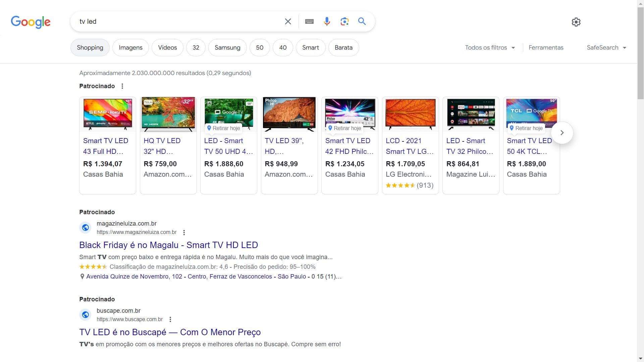Open three-dot menu beside first Patrocinado label
This screenshot has width=644, height=362.
coord(122,86)
